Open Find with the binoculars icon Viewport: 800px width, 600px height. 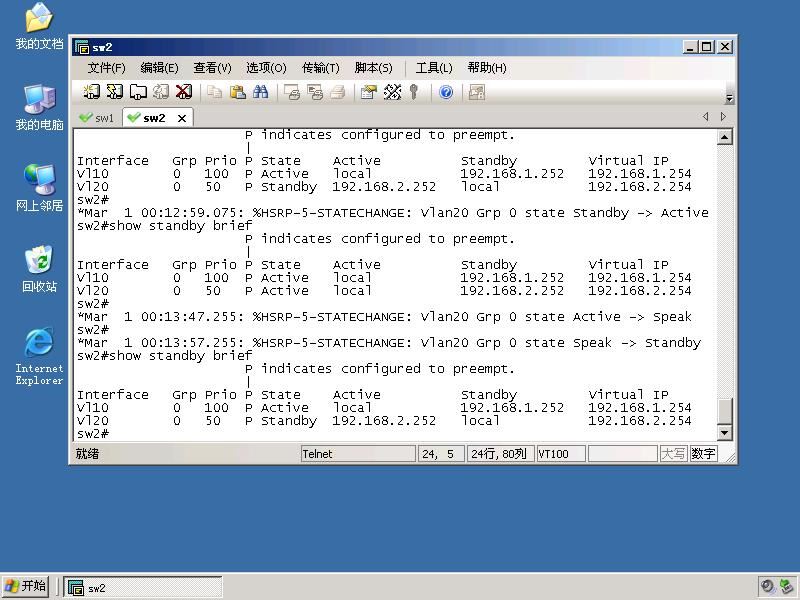pyautogui.click(x=260, y=92)
